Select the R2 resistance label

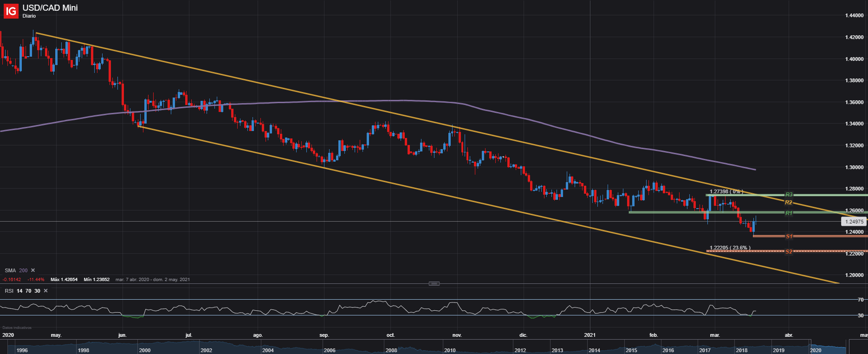pos(789,203)
